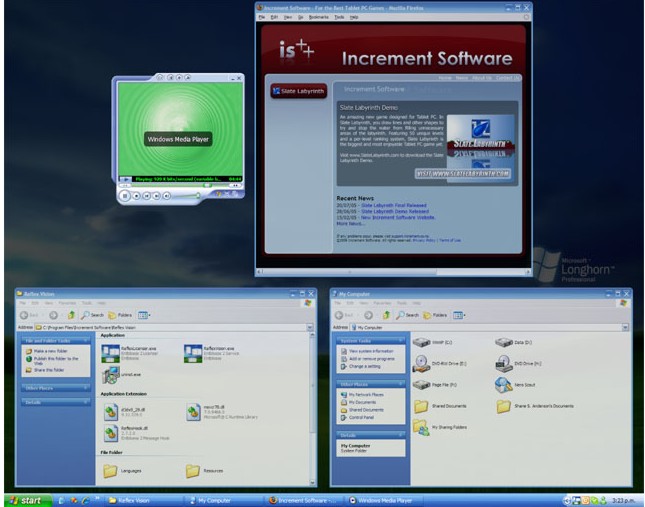645x507 pixels.
Task: Open the New Increment Software Website link
Action: (398, 218)
